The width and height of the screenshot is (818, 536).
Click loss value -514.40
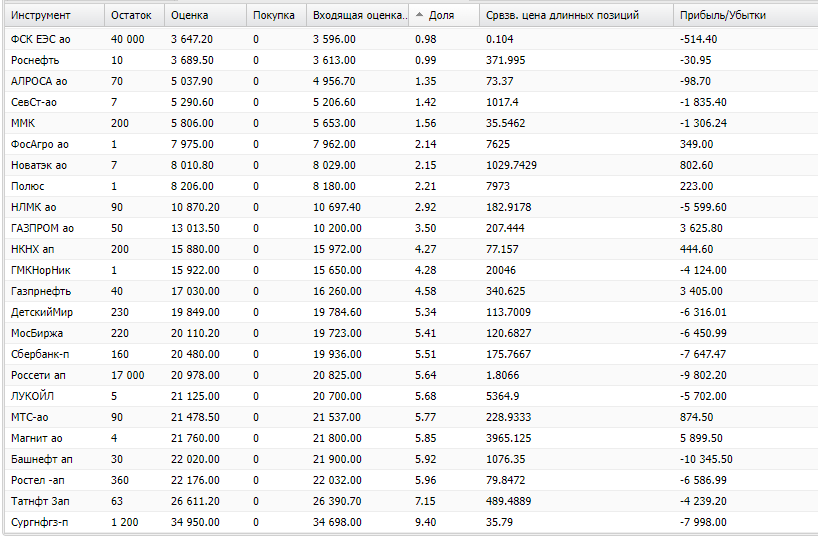(x=699, y=39)
